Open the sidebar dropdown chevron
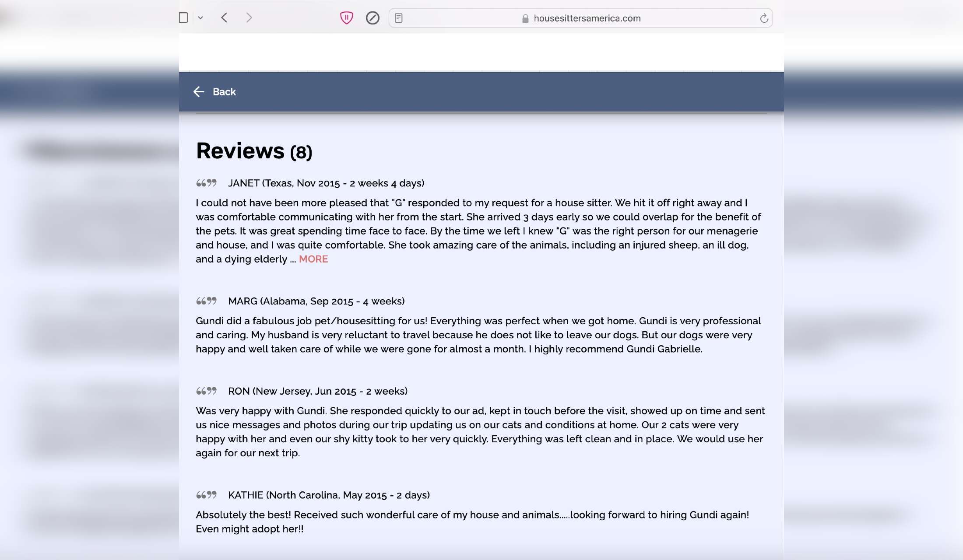 200,18
